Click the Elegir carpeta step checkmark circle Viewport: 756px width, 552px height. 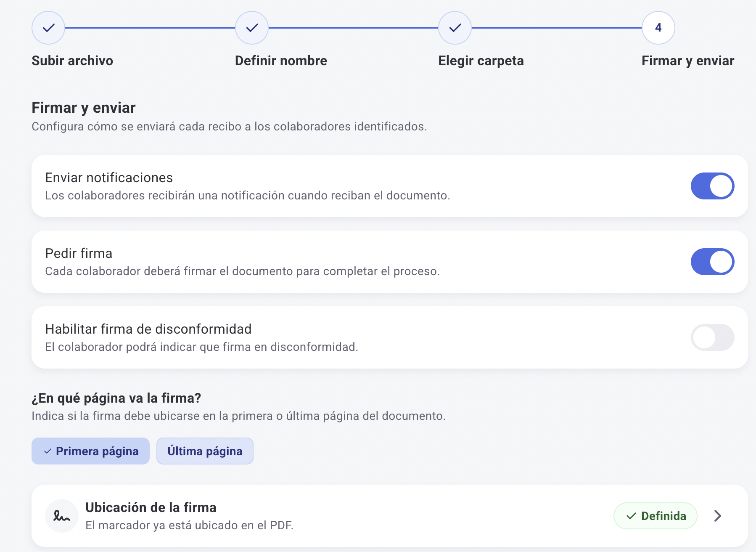455,28
